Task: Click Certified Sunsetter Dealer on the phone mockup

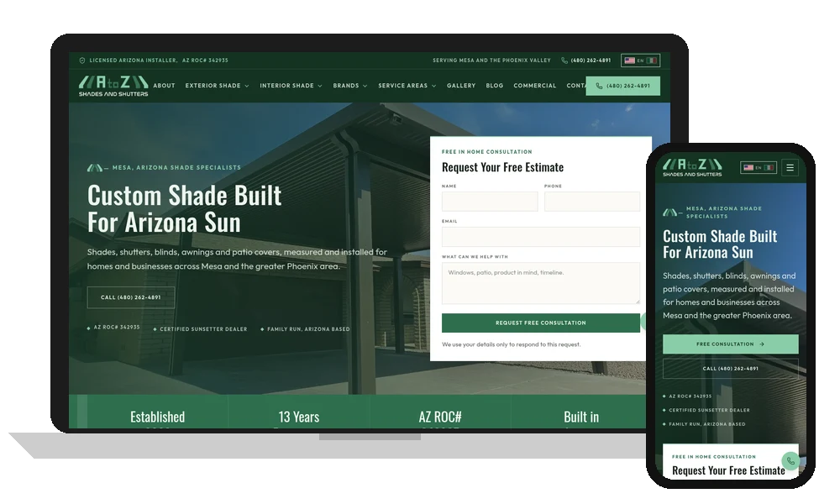Action: tap(709, 410)
